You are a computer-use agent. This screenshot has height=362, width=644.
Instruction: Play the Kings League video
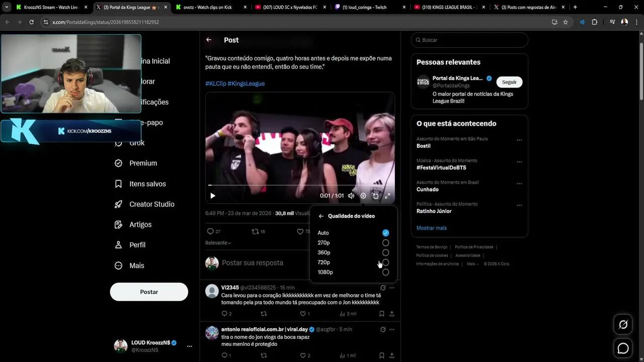click(x=213, y=196)
